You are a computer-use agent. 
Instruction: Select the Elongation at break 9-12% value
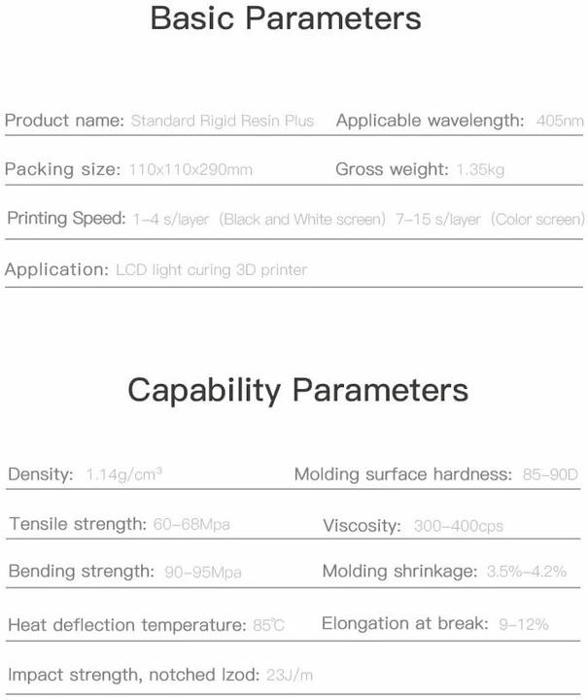coord(523,624)
